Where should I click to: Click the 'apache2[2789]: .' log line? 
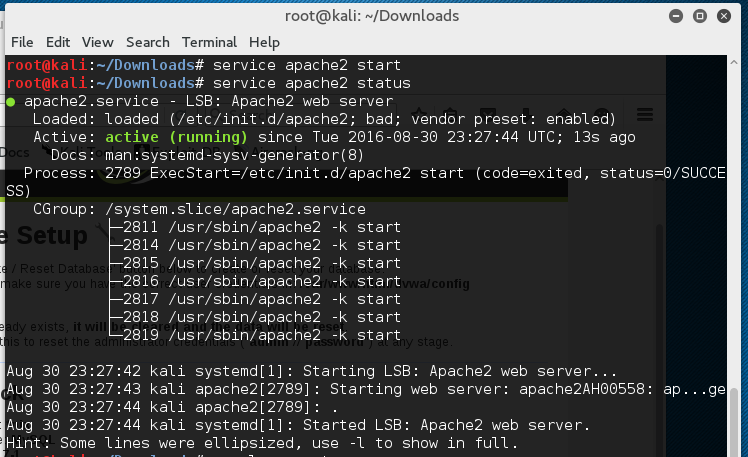[x=172, y=407]
